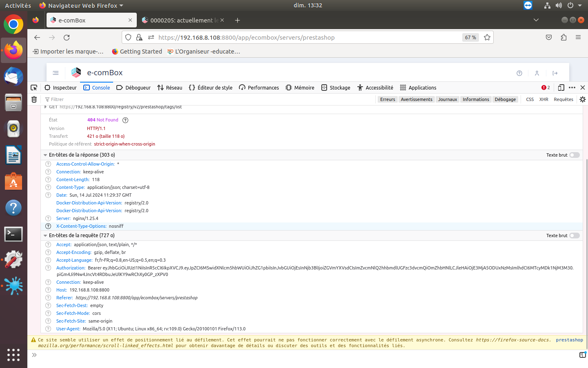Open a new browser tab
This screenshot has height=368, width=588.
pos(237,20)
